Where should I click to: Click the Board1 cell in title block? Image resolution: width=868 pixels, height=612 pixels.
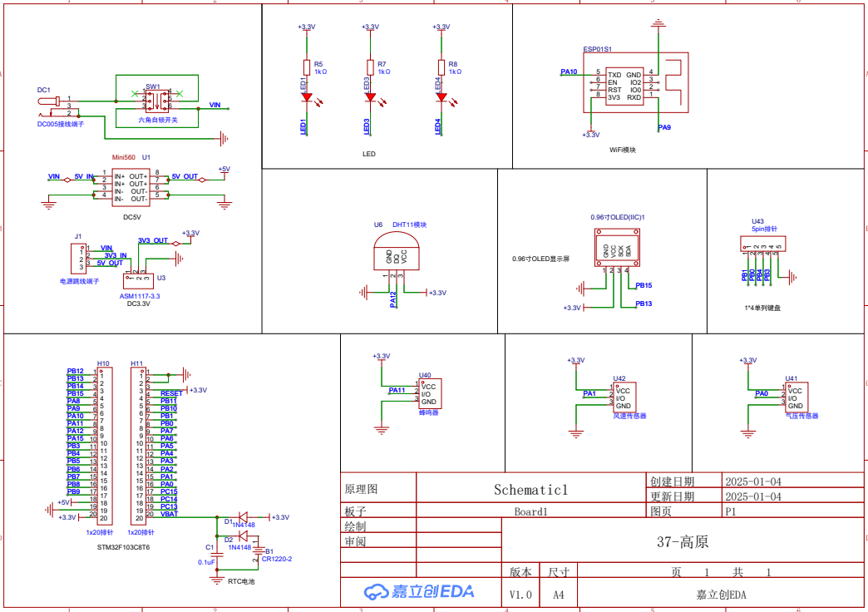531,511
